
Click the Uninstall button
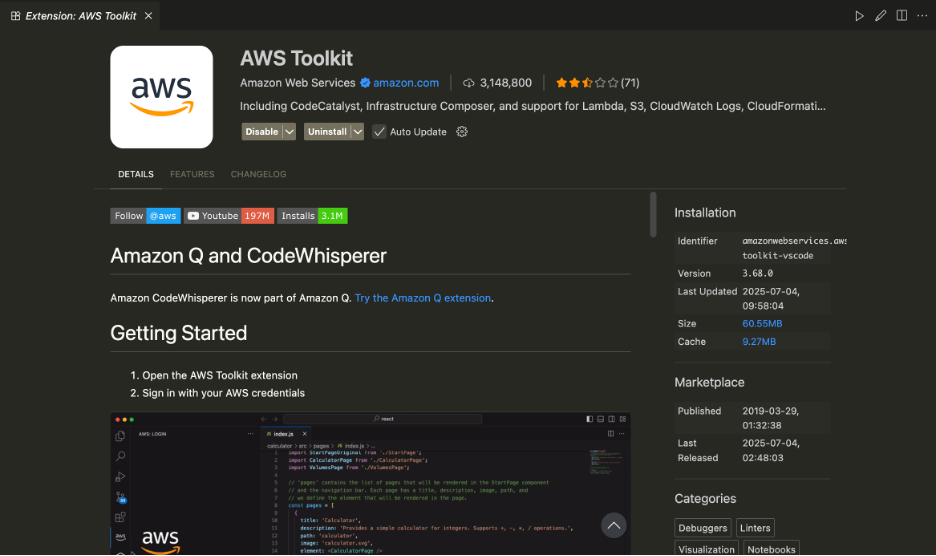pos(327,132)
